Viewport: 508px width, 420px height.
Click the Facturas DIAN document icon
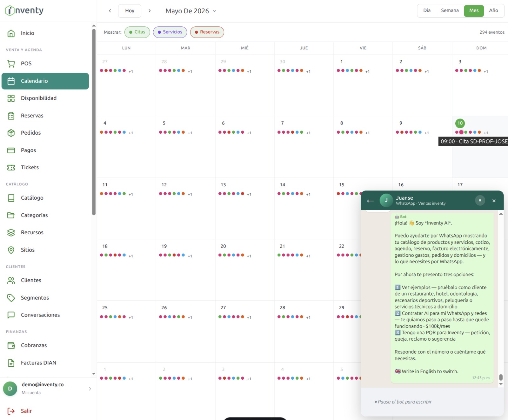(x=11, y=363)
